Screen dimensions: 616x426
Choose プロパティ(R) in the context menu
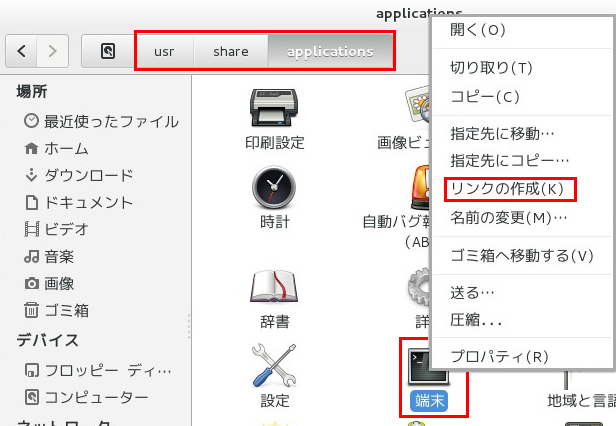point(498,356)
